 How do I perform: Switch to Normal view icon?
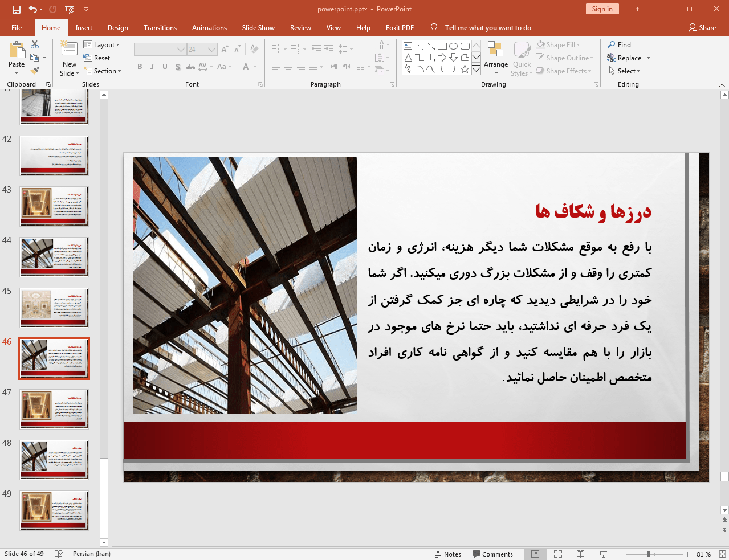(x=535, y=554)
